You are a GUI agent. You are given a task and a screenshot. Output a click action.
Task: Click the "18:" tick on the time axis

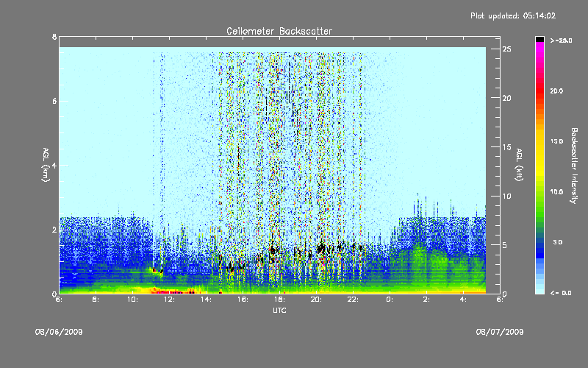279,300
